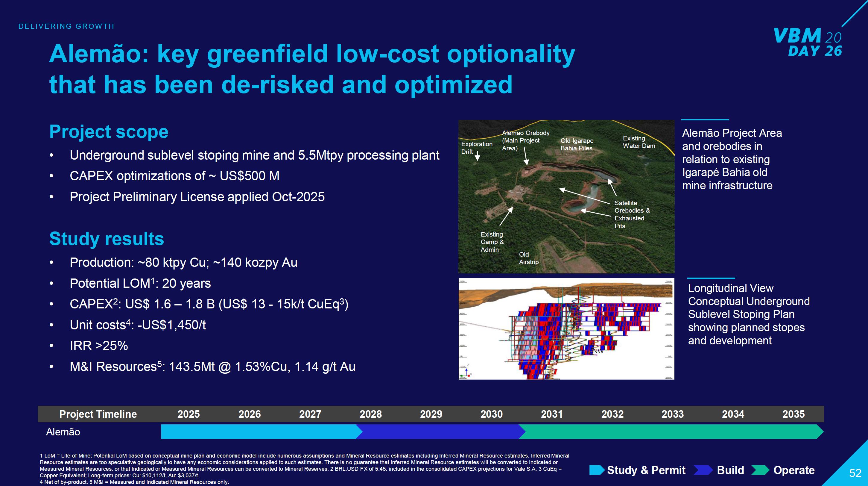Click the Study results heading
The height and width of the screenshot is (486, 868).
[x=107, y=239]
